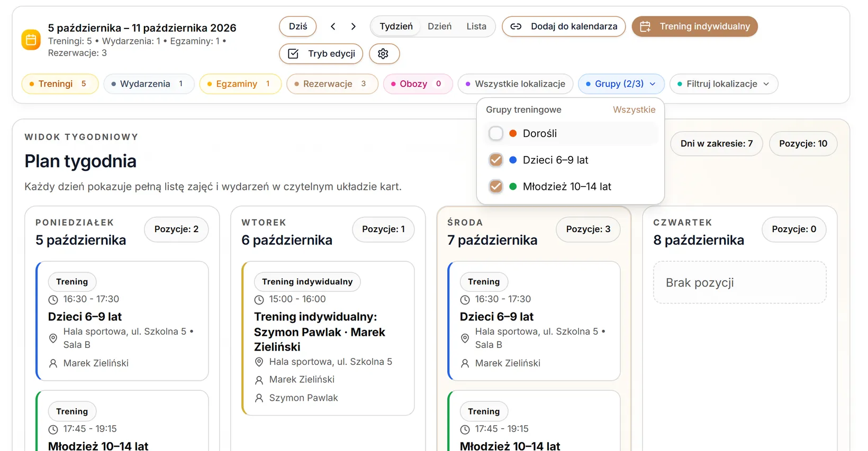The height and width of the screenshot is (451, 868).
Task: Advance to next week with right arrow
Action: tap(354, 26)
